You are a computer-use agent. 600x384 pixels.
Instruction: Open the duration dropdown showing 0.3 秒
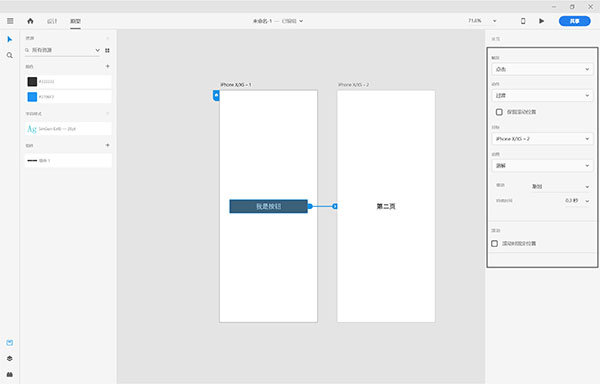click(x=577, y=201)
